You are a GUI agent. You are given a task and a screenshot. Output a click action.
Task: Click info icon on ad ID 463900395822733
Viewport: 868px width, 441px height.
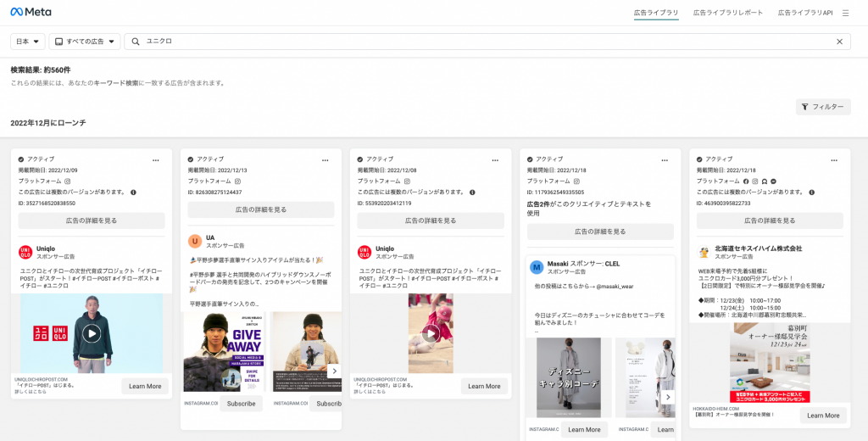click(811, 193)
